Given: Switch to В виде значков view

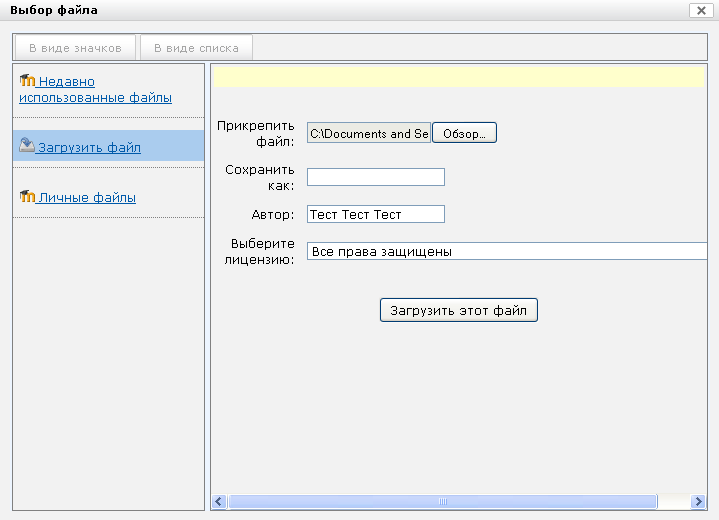Looking at the screenshot, I should tap(75, 48).
